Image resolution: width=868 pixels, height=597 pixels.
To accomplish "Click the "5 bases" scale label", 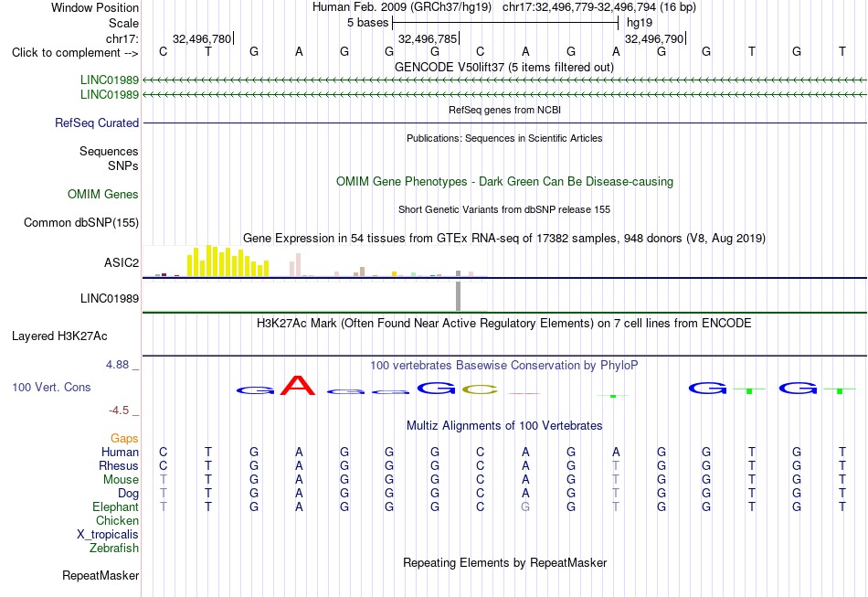I will (x=367, y=23).
